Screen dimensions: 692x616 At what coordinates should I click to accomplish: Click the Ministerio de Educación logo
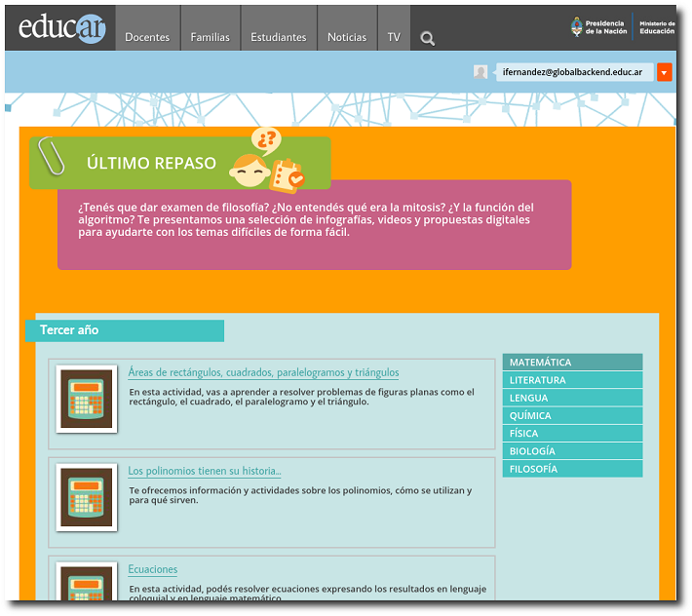pyautogui.click(x=657, y=27)
